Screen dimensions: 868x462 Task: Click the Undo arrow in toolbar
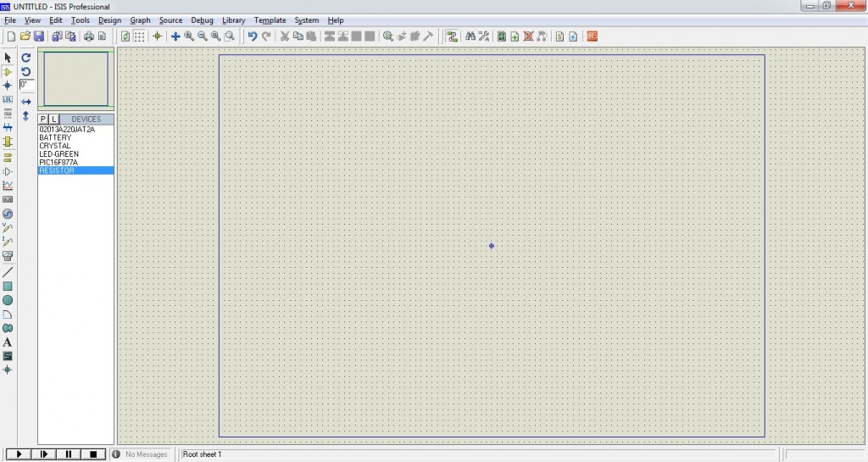(252, 36)
